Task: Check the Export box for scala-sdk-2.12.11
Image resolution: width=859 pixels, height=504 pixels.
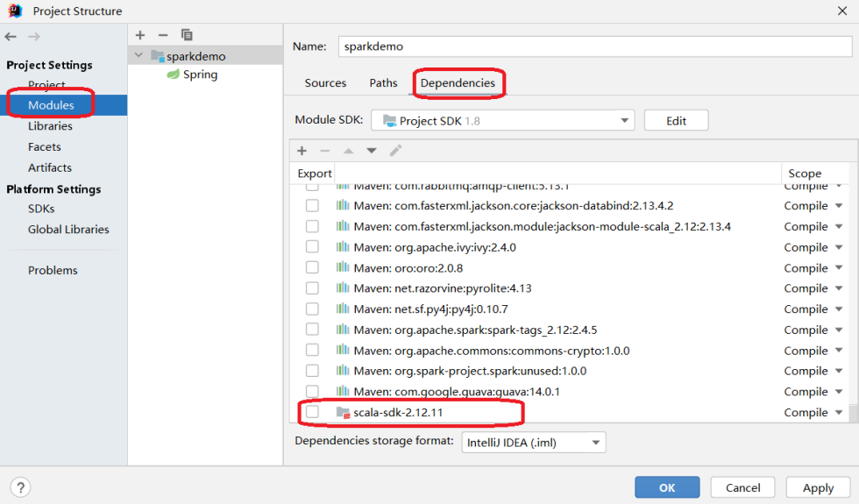Action: pyautogui.click(x=312, y=412)
